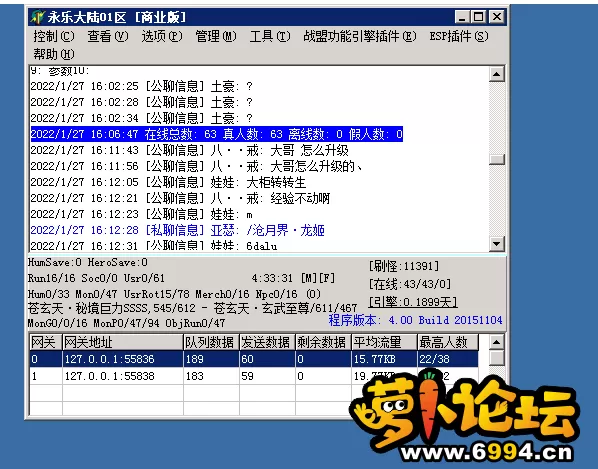This screenshot has height=469, width=598.
Task: Click the [在线:43/43/0] status text
Action: (410, 284)
